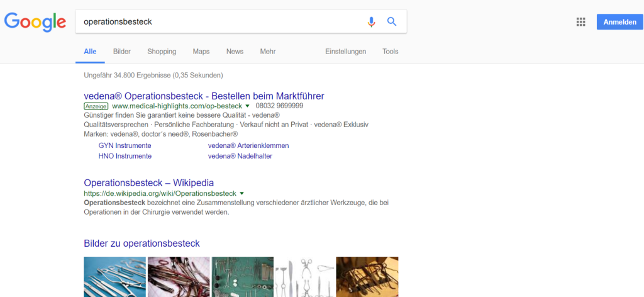Open the Mehr menu
This screenshot has height=297, width=644.
pyautogui.click(x=268, y=52)
